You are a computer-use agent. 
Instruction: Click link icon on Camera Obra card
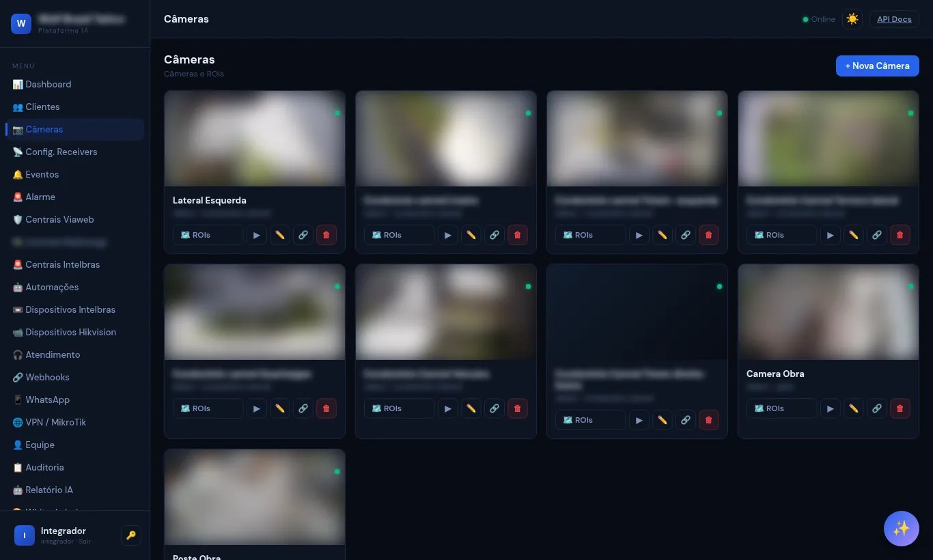(877, 408)
